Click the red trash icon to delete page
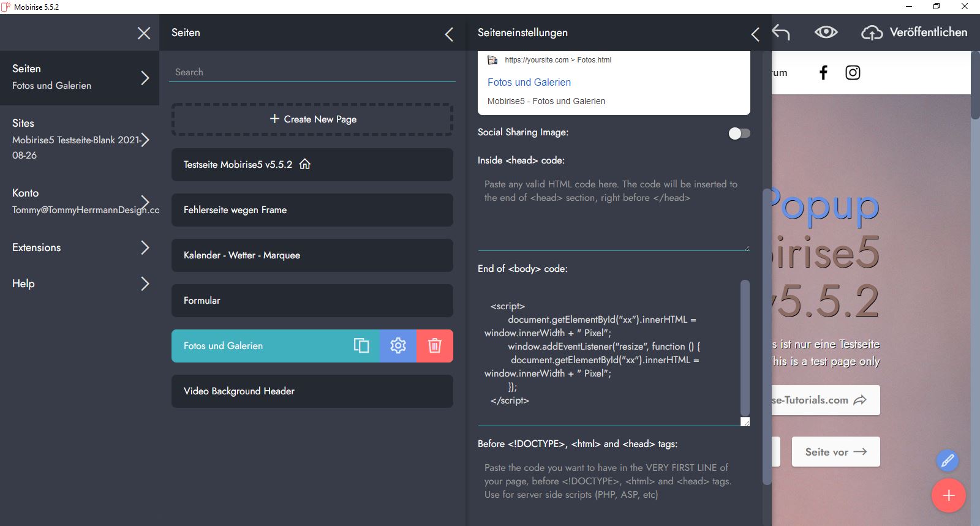 point(435,346)
